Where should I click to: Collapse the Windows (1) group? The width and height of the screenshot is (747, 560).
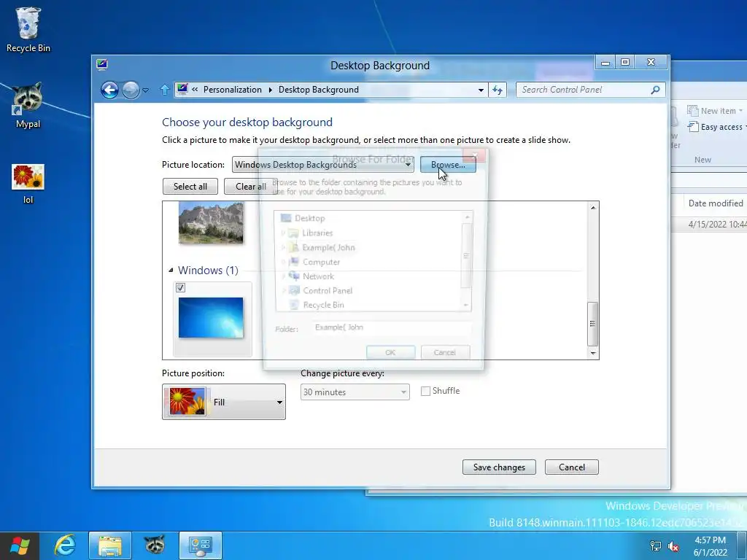click(171, 270)
